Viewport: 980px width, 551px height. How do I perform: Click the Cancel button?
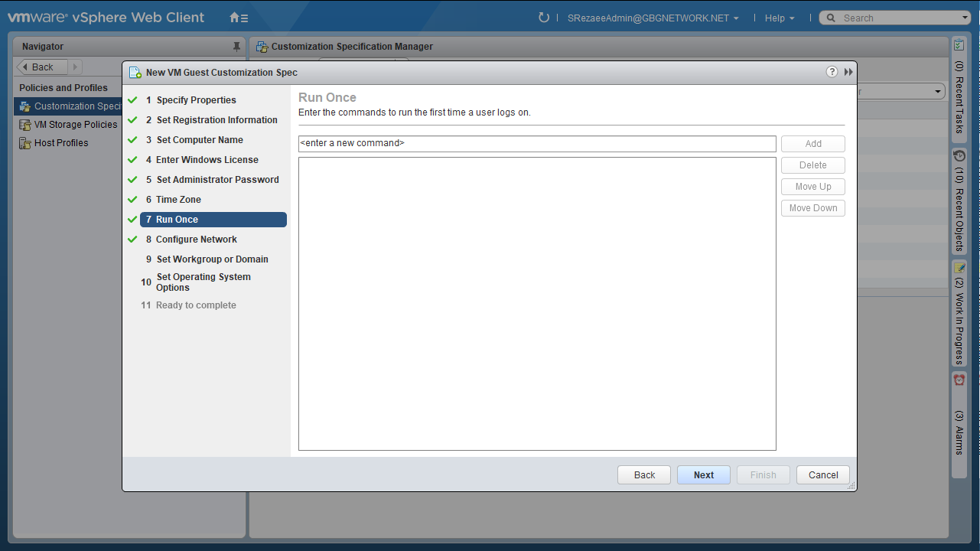[822, 475]
